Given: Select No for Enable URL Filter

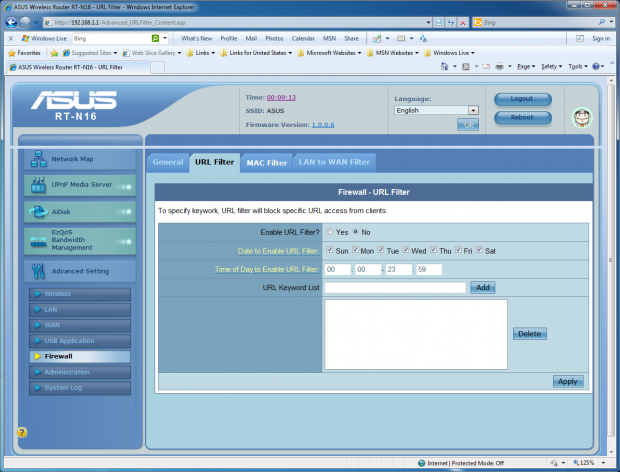Looking at the screenshot, I should (355, 232).
